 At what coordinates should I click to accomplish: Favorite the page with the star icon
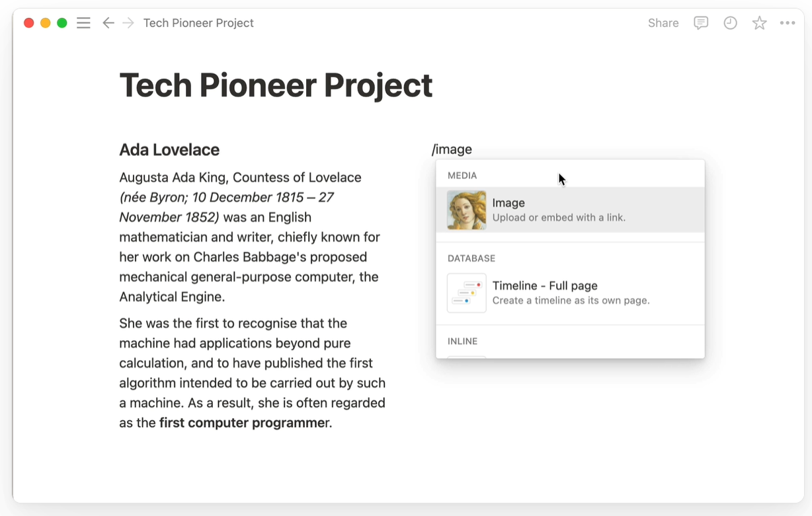[x=759, y=23]
